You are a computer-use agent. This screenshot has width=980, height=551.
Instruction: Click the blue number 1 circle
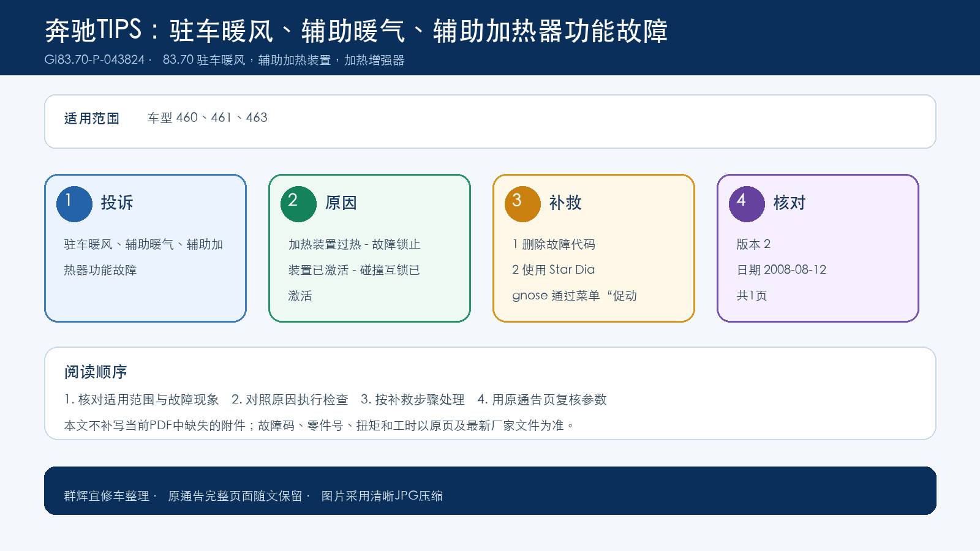tap(74, 204)
